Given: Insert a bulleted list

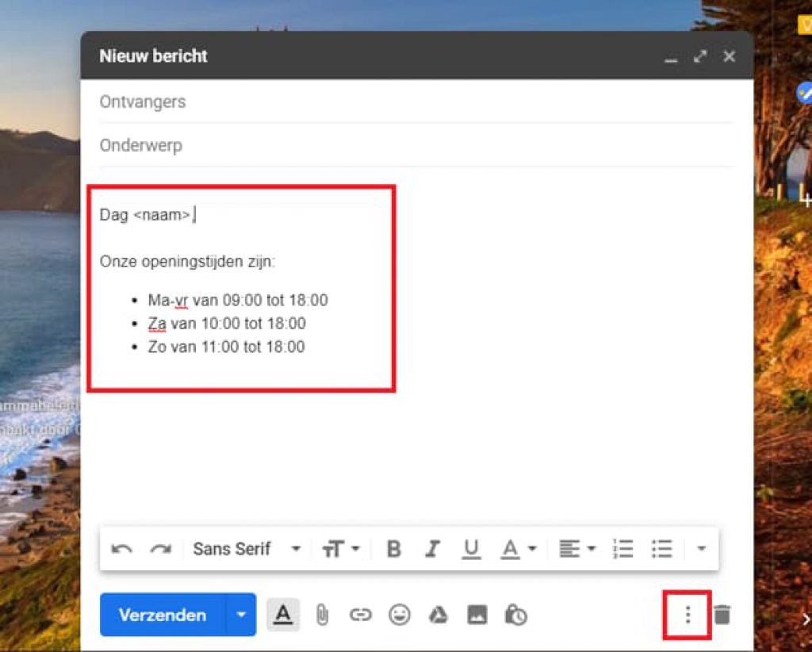Looking at the screenshot, I should click(662, 549).
